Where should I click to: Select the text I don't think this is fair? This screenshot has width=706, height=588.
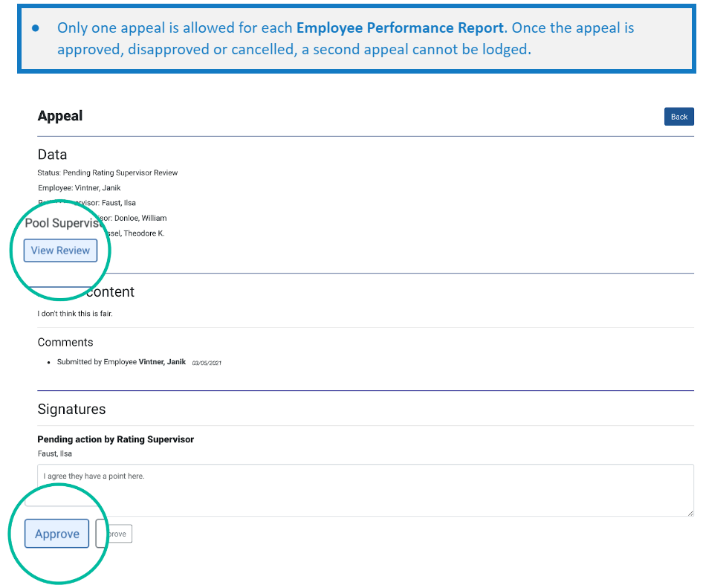pyautogui.click(x=75, y=314)
